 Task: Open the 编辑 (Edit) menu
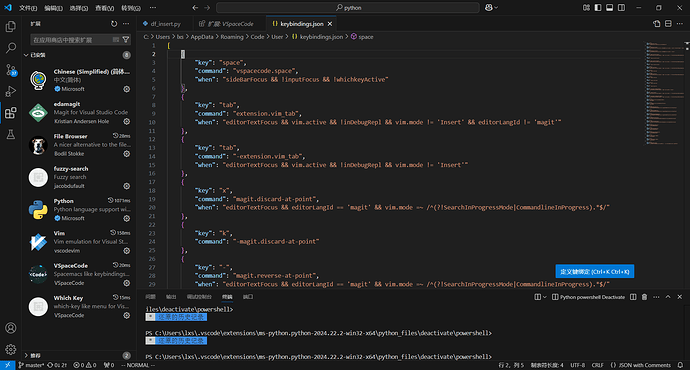pos(53,8)
